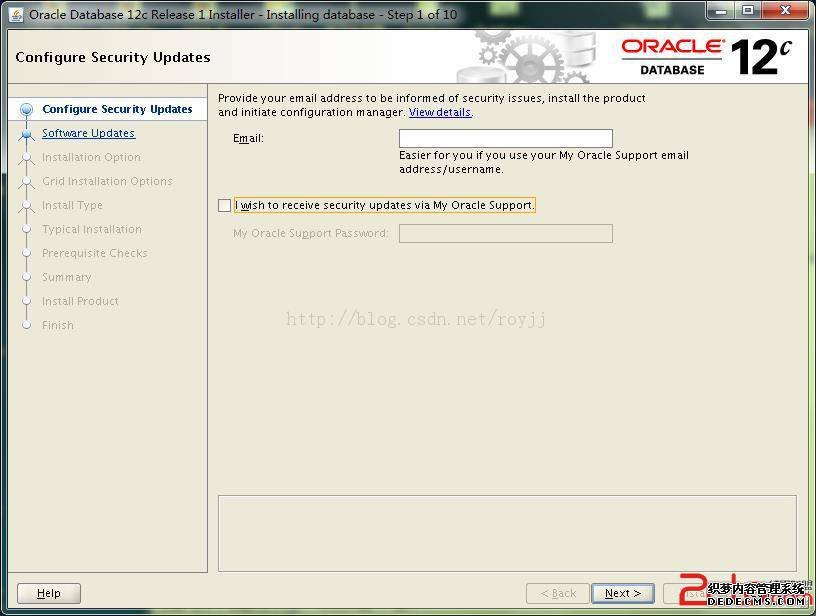Screen dimensions: 816x616
Task: Click the My Oracle Support Password field
Action: click(x=505, y=234)
